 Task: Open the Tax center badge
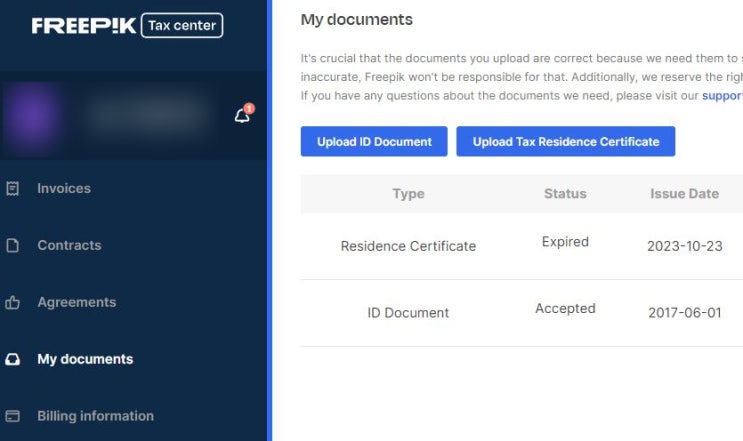coord(182,26)
